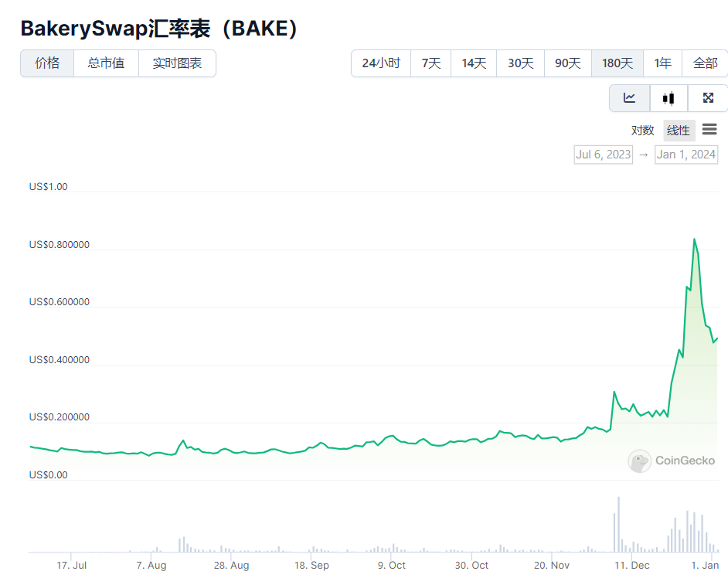
Task: Select the 180天 time range
Action: [617, 63]
